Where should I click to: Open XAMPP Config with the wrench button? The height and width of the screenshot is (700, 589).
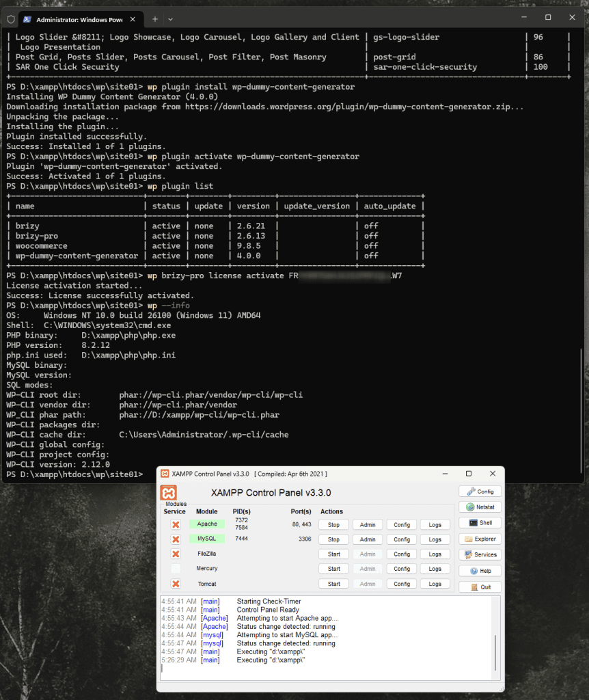(x=480, y=492)
